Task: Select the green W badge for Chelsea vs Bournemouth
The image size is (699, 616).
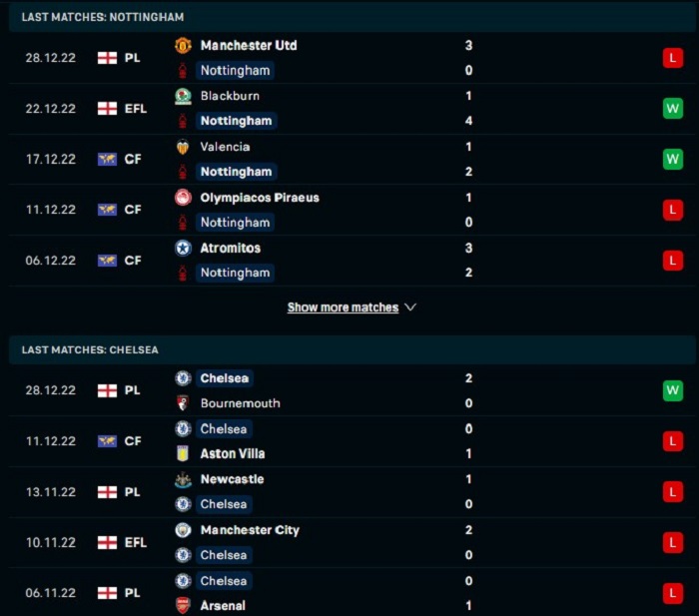Action: (x=673, y=390)
